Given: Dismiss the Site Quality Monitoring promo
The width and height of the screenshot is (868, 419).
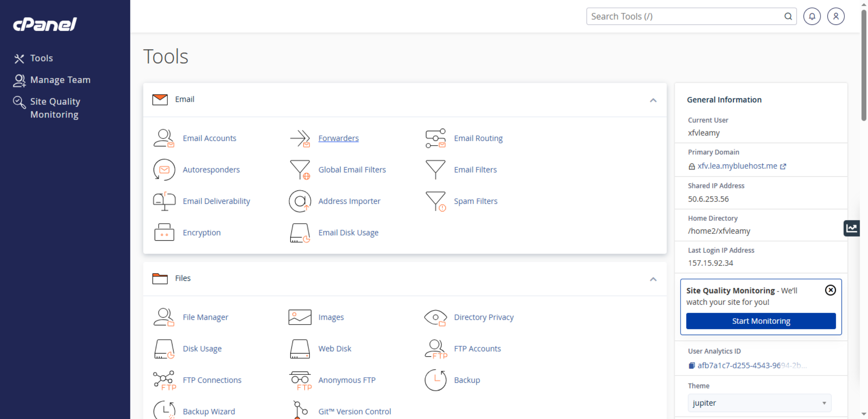Looking at the screenshot, I should coord(831,290).
